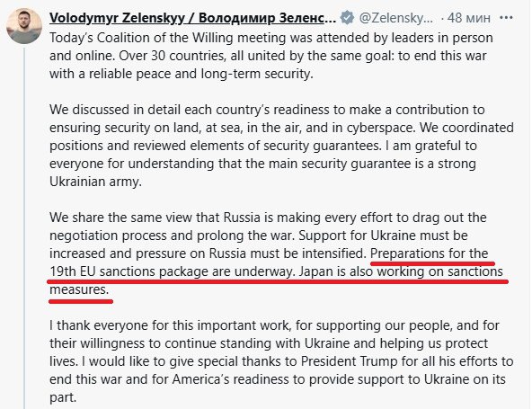This screenshot has height=409, width=532.
Task: Click the underlined phrase "Preparations for the"
Action: click(430, 253)
